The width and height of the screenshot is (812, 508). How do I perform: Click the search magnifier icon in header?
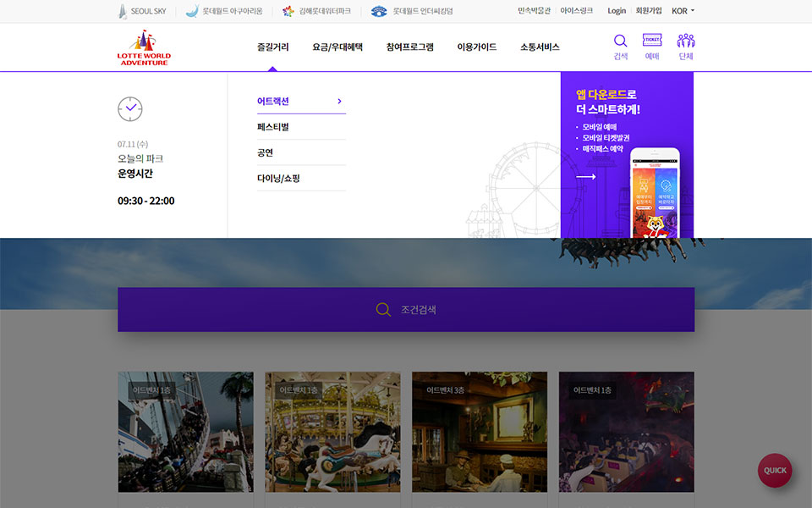620,41
